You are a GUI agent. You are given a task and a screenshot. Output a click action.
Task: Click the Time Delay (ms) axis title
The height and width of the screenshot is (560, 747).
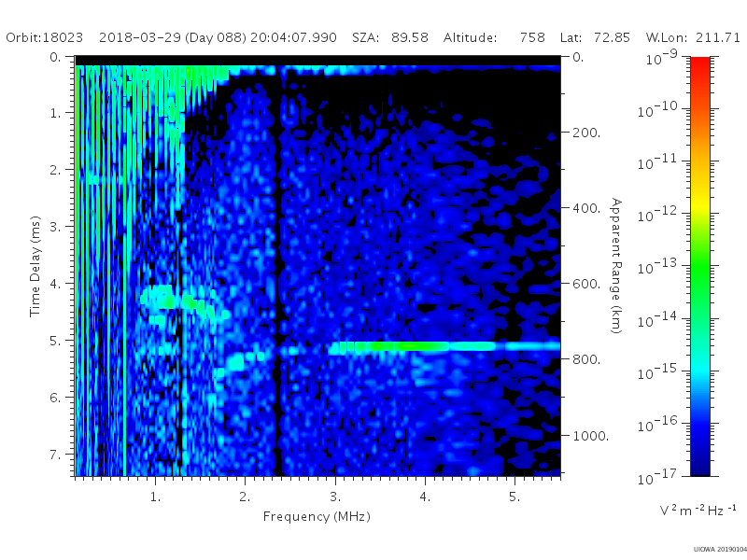(x=35, y=266)
